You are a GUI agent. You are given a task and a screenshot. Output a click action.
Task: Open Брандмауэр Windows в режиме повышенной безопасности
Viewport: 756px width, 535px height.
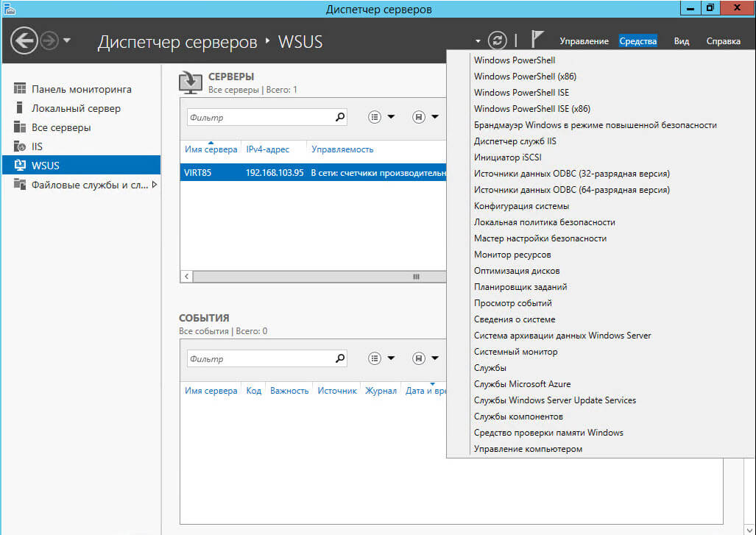coord(595,125)
